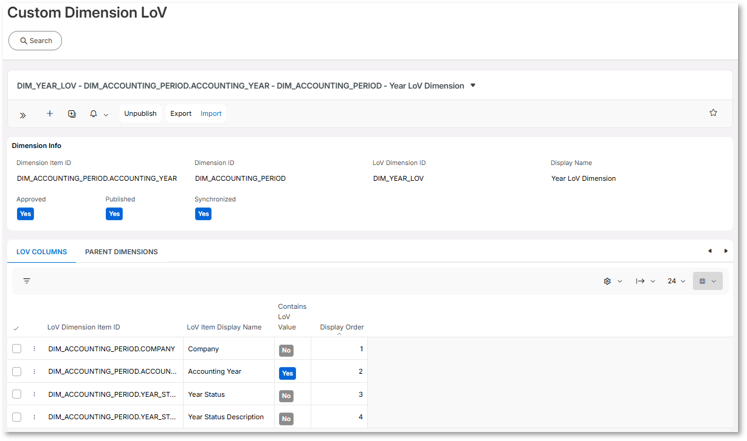This screenshot has width=747, height=441.
Task: Open row menu dots for Year Status Description
Action: pos(34,417)
